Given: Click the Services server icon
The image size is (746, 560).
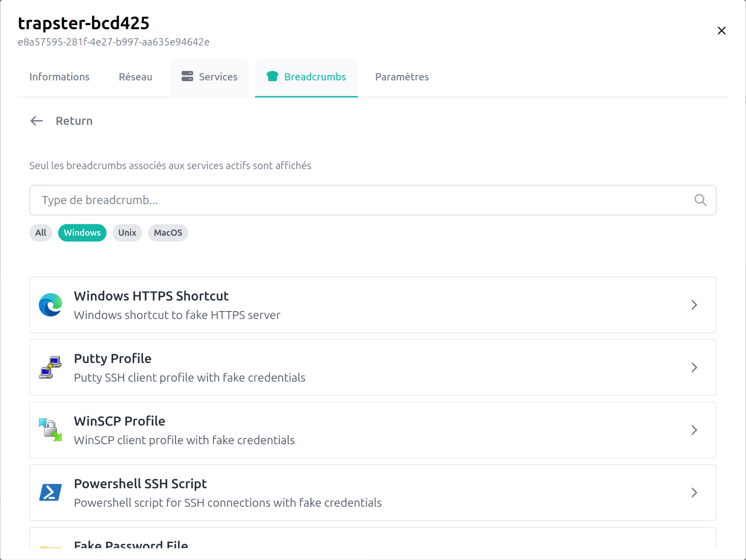Looking at the screenshot, I should 187,76.
